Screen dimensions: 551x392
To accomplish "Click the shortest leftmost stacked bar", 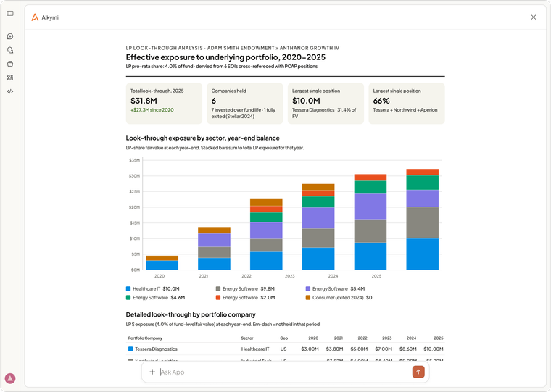I will pyautogui.click(x=162, y=263).
